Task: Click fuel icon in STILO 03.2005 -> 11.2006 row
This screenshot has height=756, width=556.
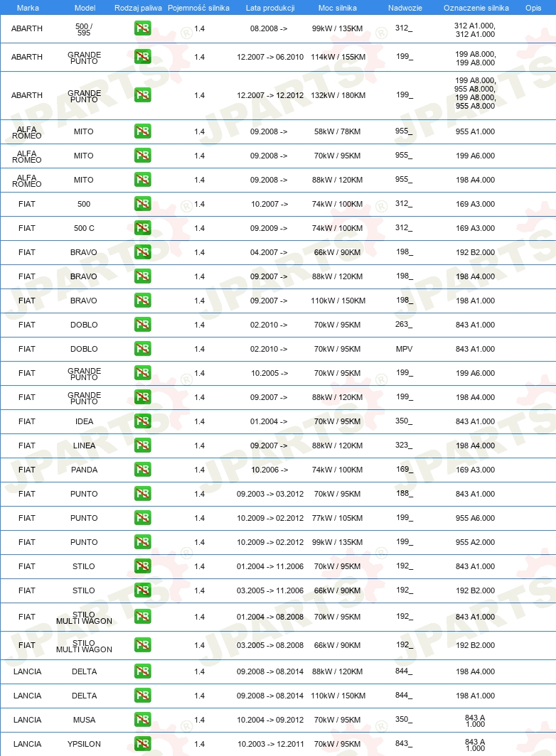Action: point(142,590)
